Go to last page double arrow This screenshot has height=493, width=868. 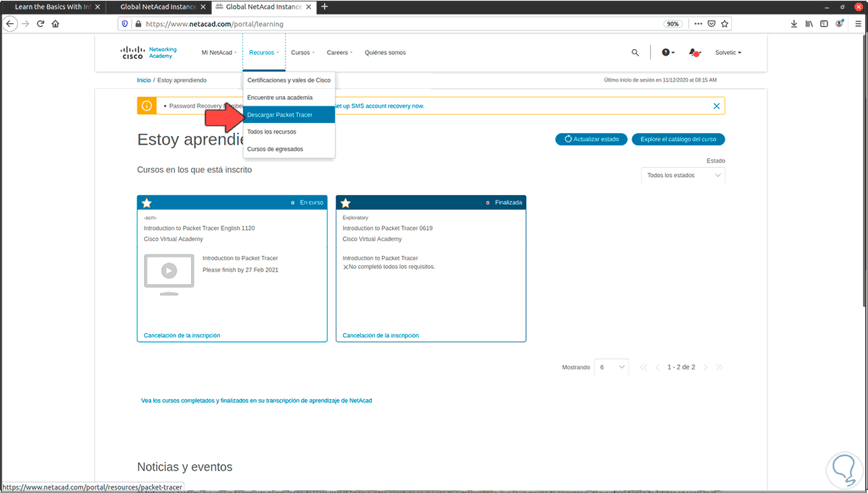click(x=719, y=367)
